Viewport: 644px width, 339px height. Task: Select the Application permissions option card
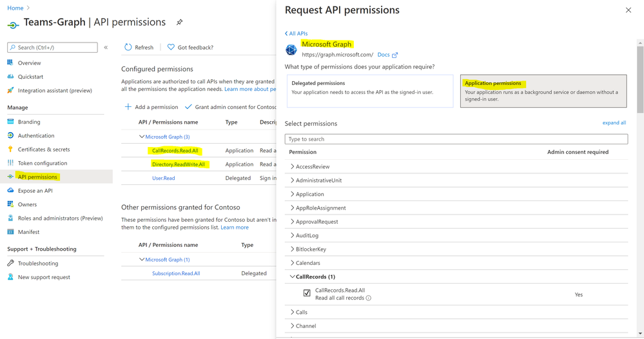pyautogui.click(x=543, y=91)
